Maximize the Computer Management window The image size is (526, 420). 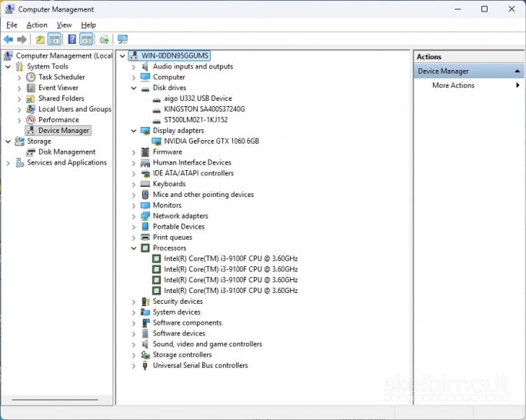[x=484, y=9]
